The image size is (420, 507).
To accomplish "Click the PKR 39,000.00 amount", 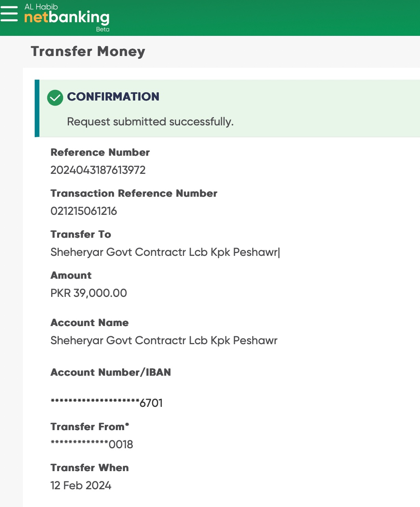I will click(89, 293).
